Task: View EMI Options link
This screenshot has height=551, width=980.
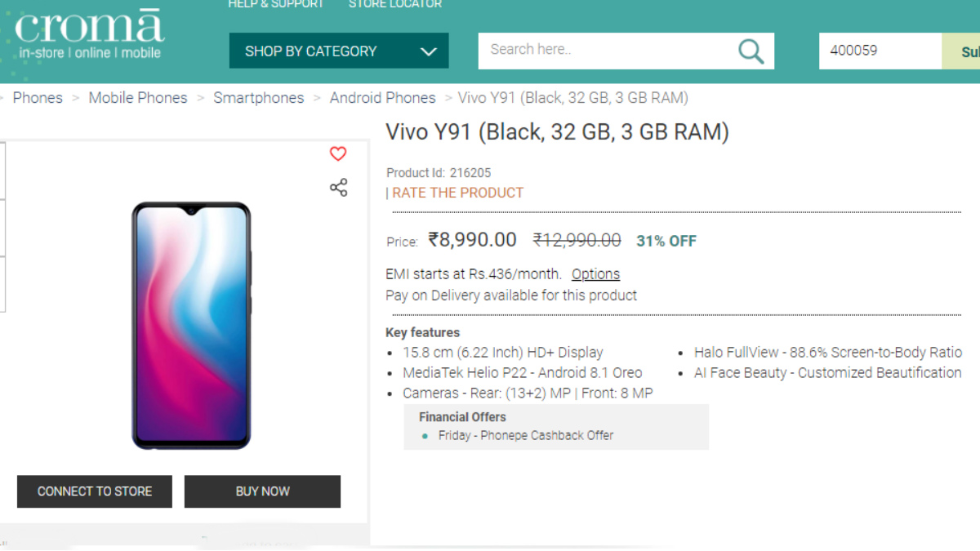Action: [x=595, y=273]
